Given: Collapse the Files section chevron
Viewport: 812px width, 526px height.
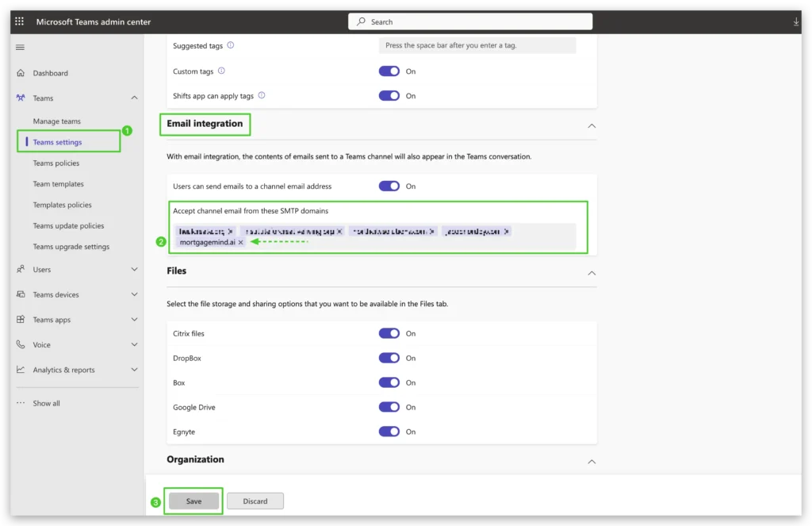Looking at the screenshot, I should click(591, 273).
